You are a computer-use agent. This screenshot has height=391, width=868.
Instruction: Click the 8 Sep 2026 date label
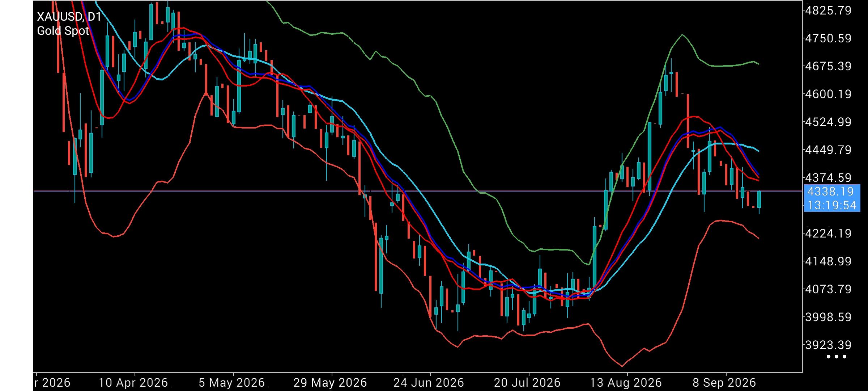pos(724,383)
